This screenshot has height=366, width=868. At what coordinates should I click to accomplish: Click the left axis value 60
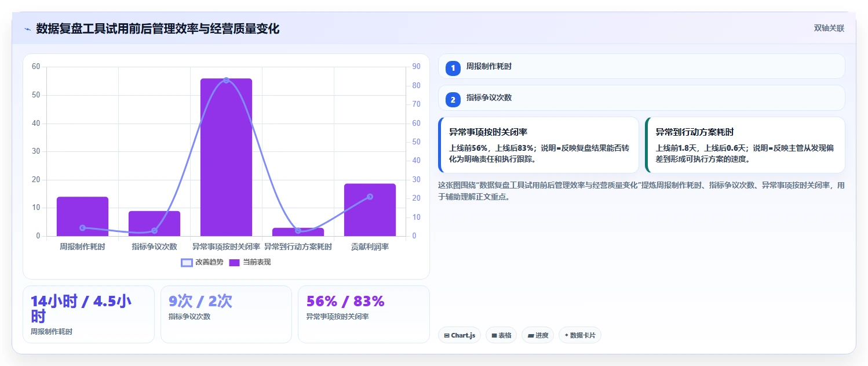pyautogui.click(x=36, y=67)
